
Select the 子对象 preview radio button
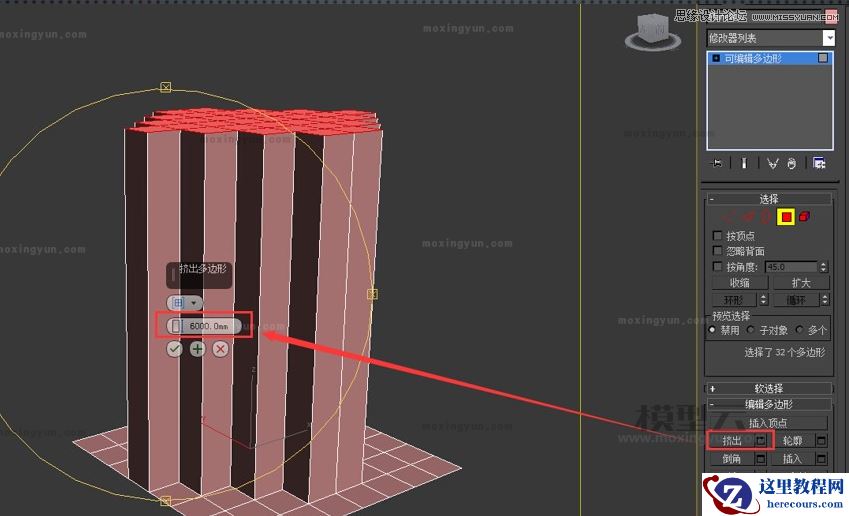[x=750, y=330]
